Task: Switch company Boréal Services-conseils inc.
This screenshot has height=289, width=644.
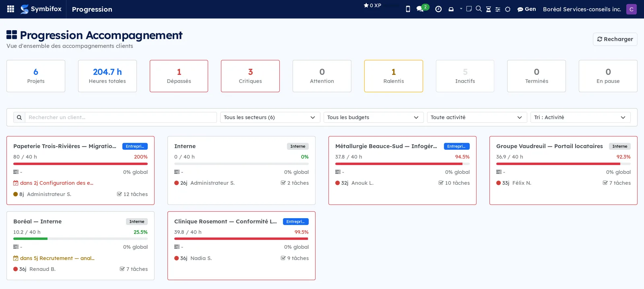Action: click(582, 9)
